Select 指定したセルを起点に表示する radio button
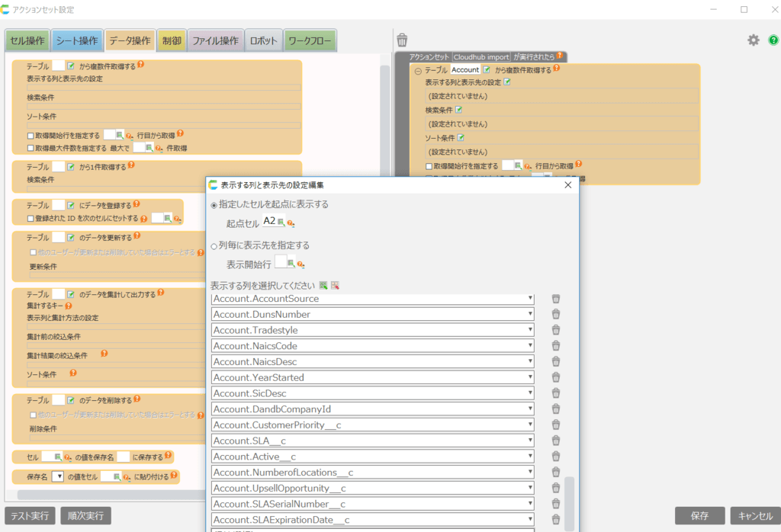Image resolution: width=781 pixels, height=532 pixels. click(214, 205)
